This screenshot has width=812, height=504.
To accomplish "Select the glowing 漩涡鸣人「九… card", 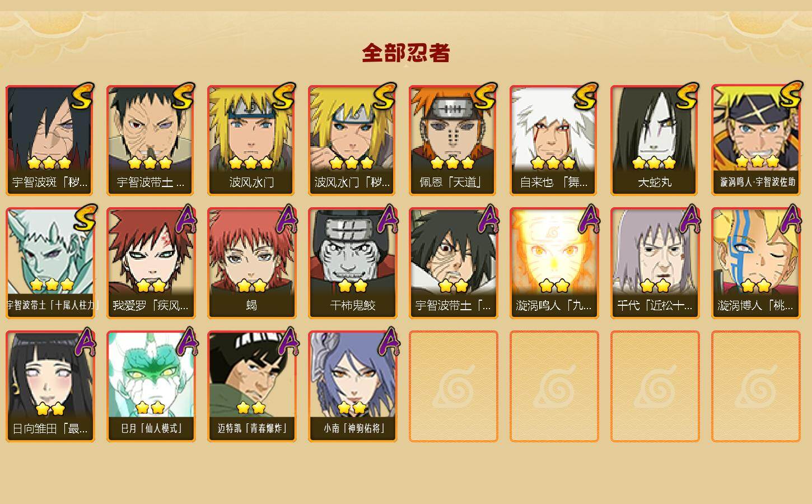I will click(554, 263).
